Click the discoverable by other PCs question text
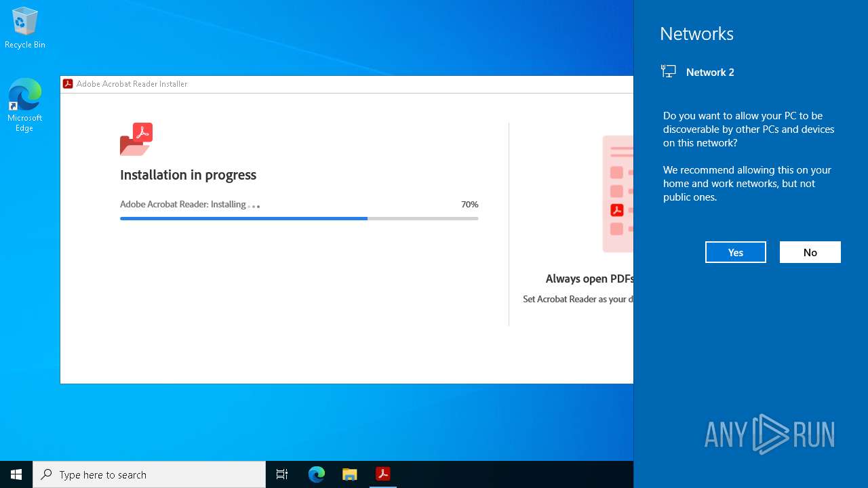The image size is (868, 488). (749, 129)
